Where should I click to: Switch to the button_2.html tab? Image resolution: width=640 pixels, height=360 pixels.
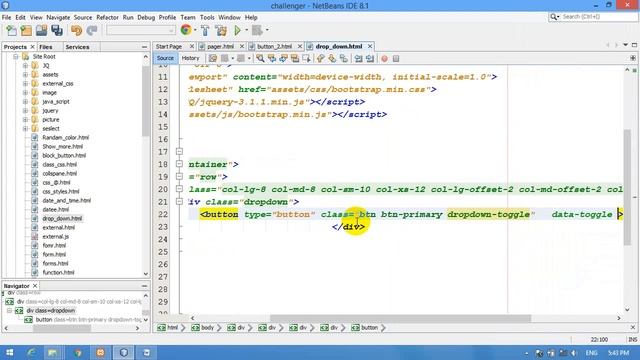(x=274, y=47)
